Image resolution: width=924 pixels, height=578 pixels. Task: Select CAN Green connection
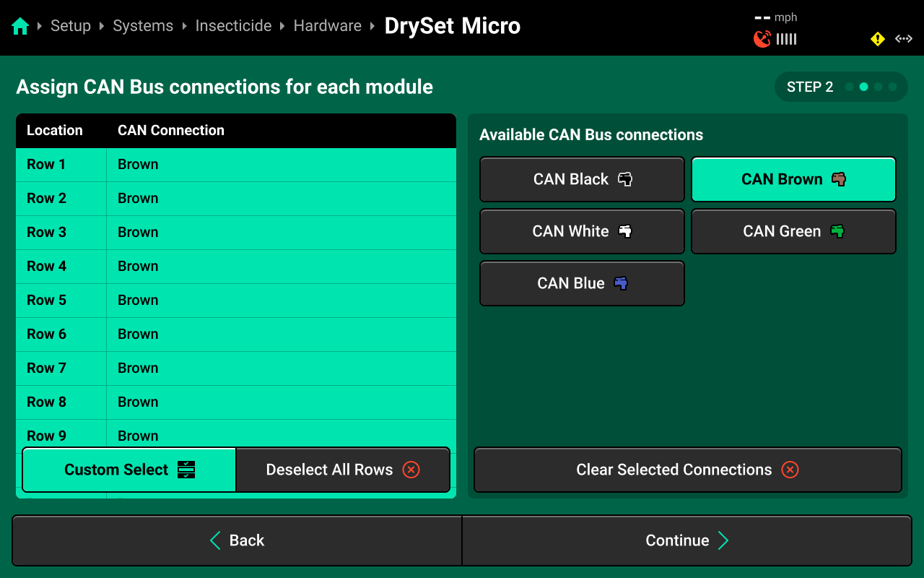click(794, 231)
